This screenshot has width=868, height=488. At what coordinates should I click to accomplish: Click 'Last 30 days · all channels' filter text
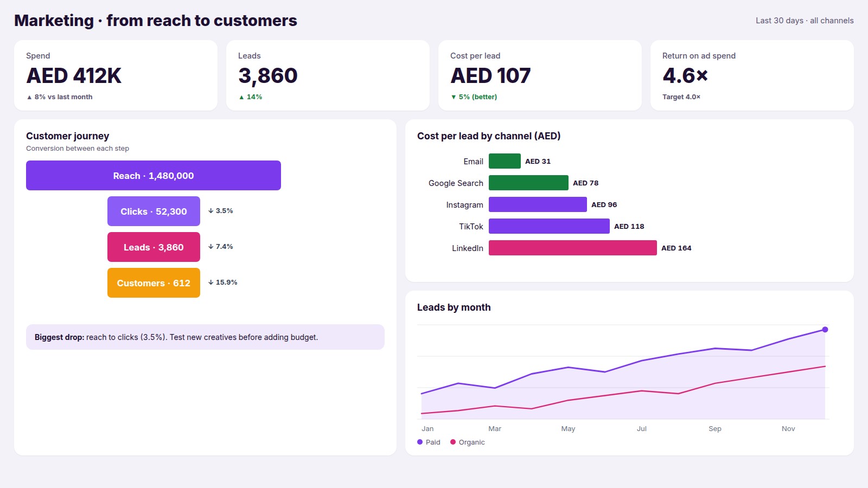(805, 21)
